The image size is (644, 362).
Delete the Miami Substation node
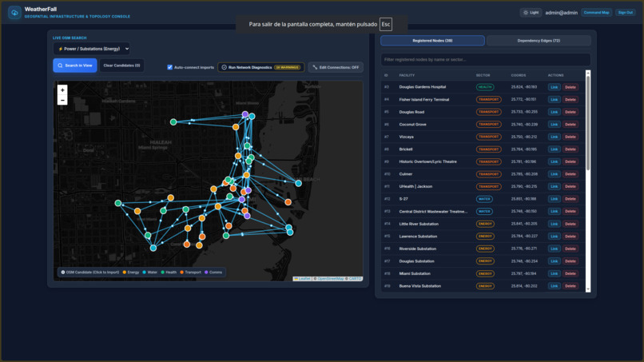(x=570, y=273)
